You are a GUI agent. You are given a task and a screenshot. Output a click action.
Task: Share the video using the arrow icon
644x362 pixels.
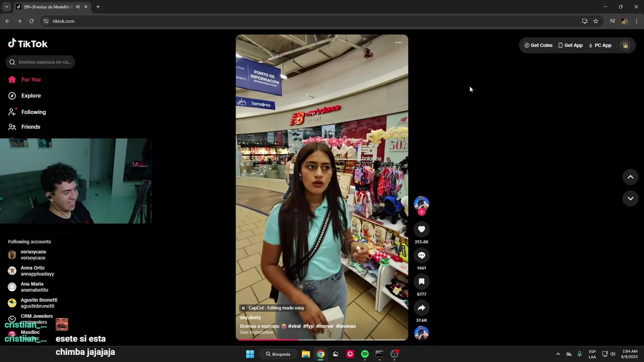pyautogui.click(x=422, y=308)
